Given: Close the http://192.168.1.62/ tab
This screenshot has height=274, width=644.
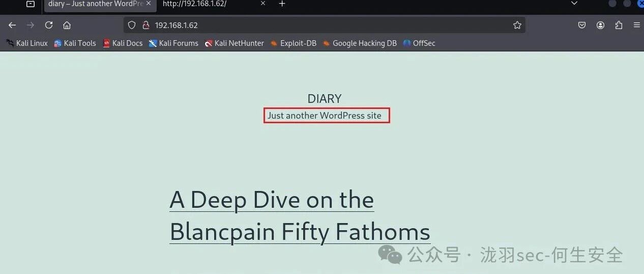Looking at the screenshot, I should click(x=262, y=4).
